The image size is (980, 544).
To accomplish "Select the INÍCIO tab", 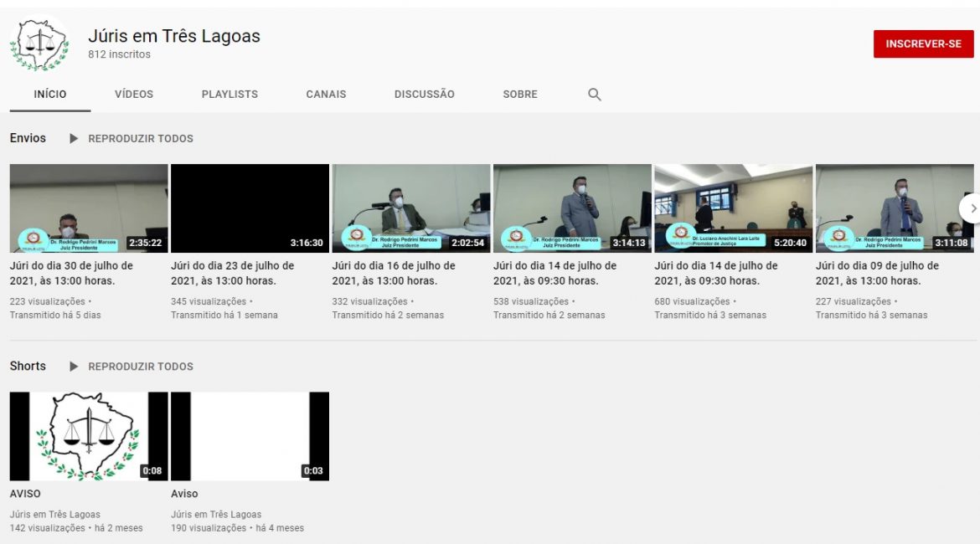I will [50, 95].
